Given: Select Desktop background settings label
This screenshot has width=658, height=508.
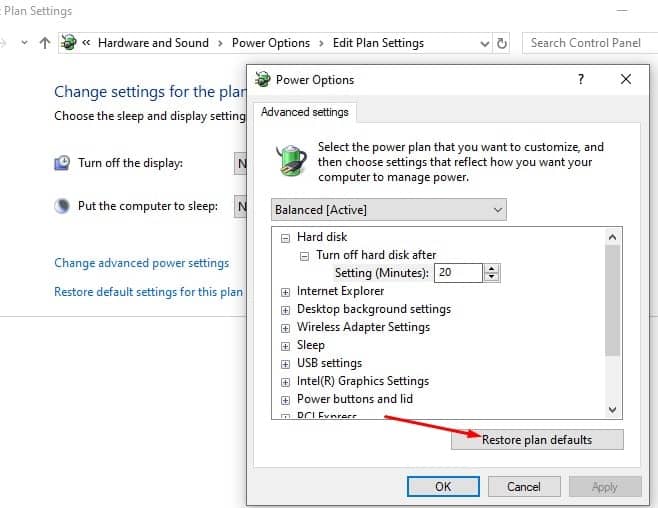Looking at the screenshot, I should pos(374,309).
